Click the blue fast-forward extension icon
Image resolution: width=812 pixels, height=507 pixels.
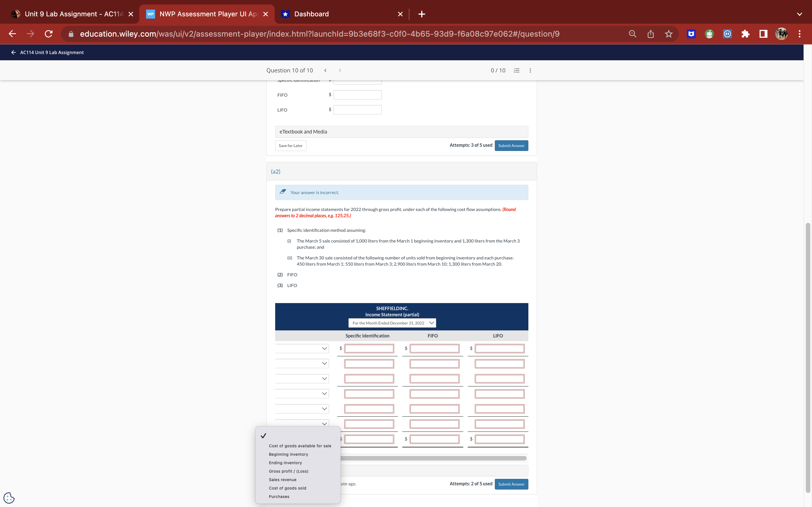click(727, 34)
